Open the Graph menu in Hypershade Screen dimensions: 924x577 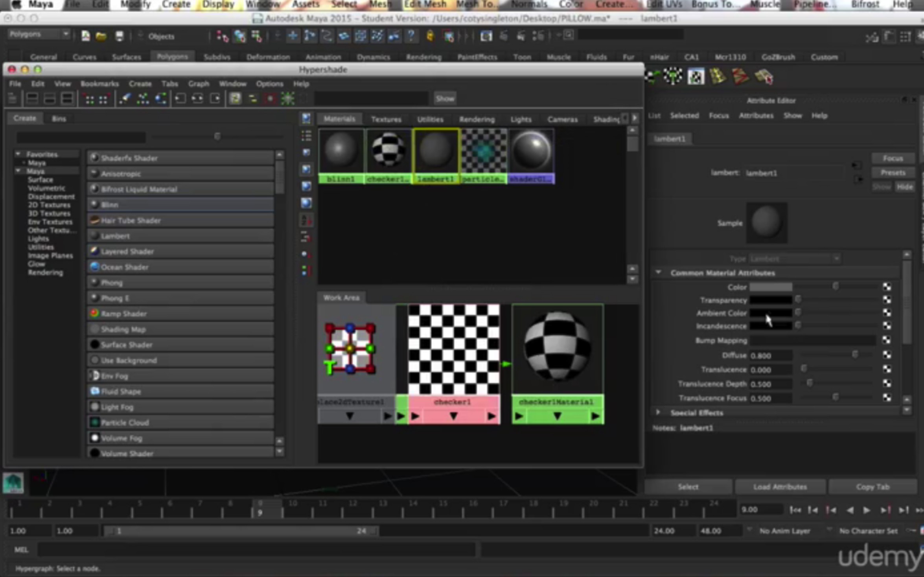198,84
